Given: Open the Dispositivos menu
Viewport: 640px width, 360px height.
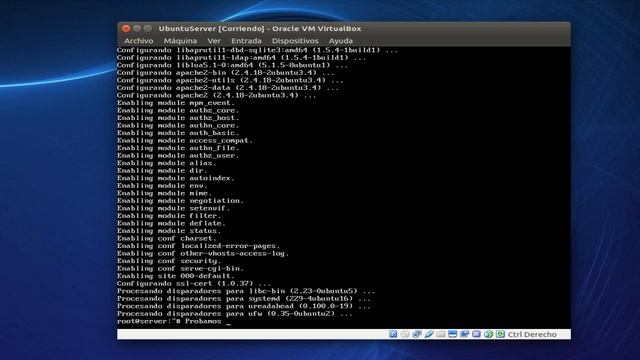Looking at the screenshot, I should [295, 41].
